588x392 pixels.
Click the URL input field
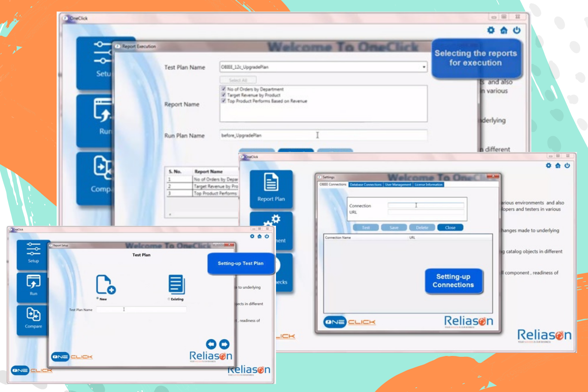click(426, 212)
